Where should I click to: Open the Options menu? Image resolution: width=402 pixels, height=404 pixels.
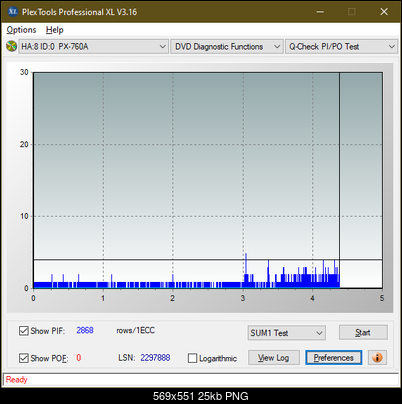[21, 30]
